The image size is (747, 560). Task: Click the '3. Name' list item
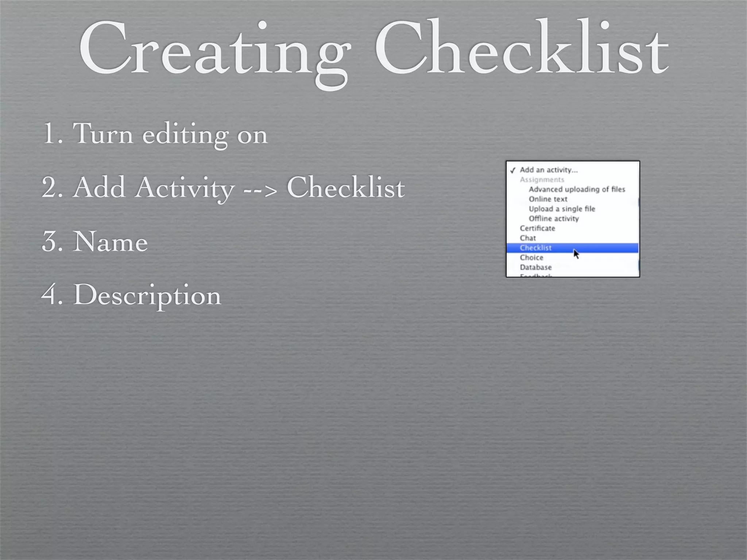coord(95,241)
